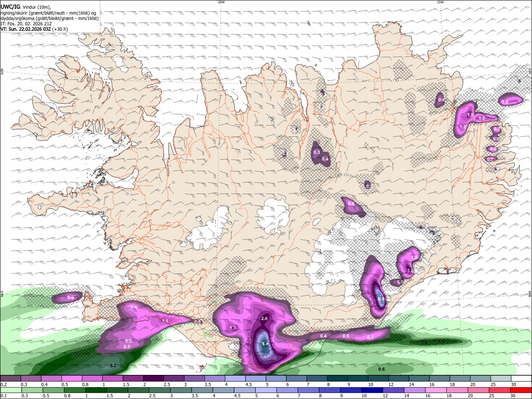The height and width of the screenshot is (399, 532).
Task: Click the 15W longitude label
Action: pos(440,2)
